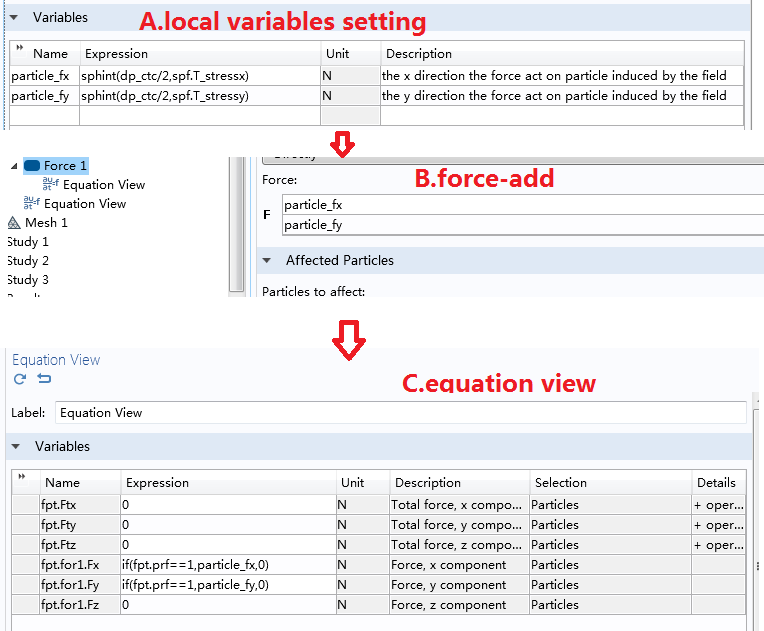Click the Selection column header
The width and height of the screenshot is (764, 631).
click(560, 483)
